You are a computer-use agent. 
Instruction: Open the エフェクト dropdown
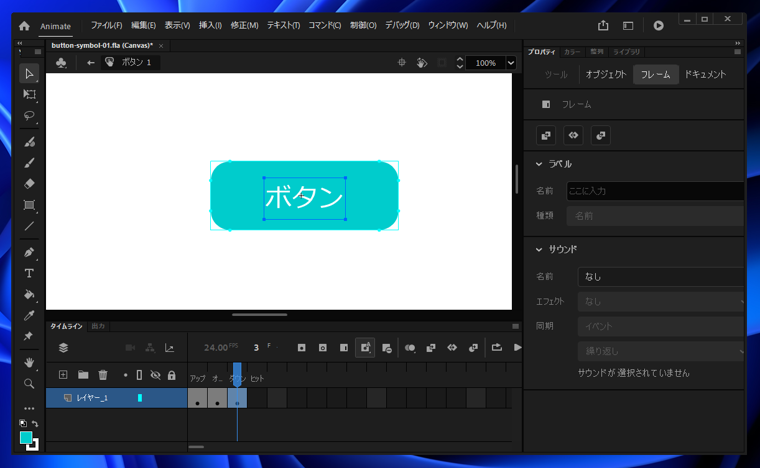pyautogui.click(x=661, y=301)
